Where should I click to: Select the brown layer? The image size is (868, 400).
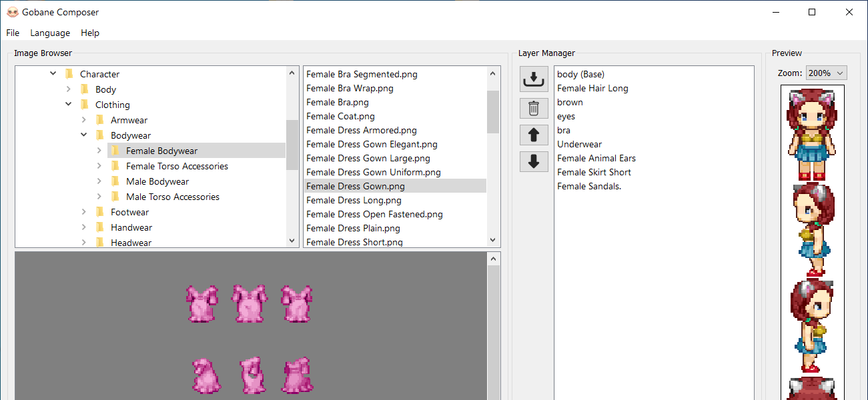[x=570, y=102]
